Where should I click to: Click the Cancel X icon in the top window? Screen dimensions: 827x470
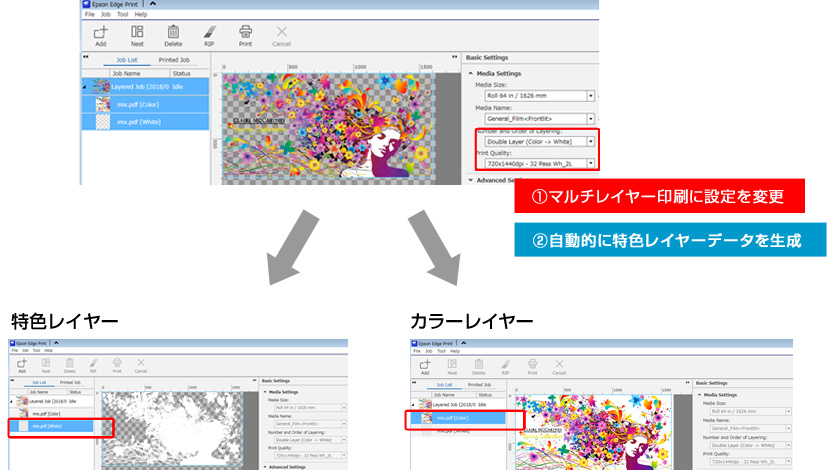[282, 32]
